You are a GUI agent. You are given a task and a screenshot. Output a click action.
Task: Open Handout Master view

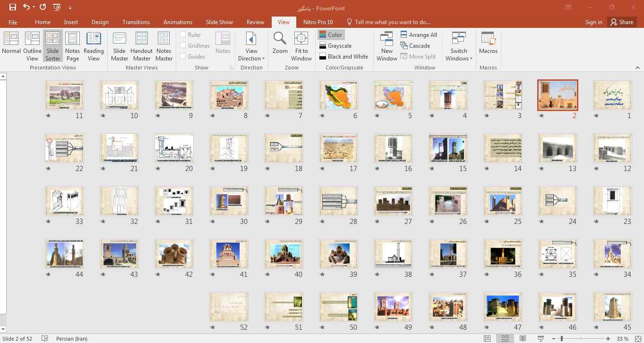[x=141, y=46]
